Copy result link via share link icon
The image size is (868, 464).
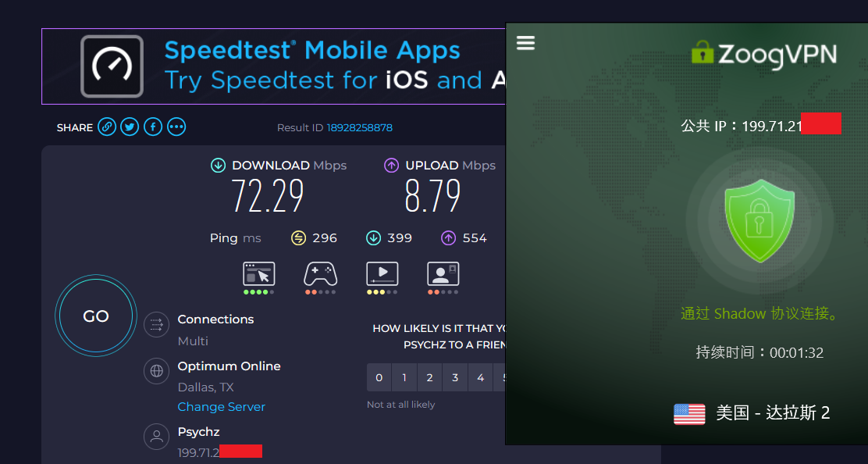click(107, 127)
